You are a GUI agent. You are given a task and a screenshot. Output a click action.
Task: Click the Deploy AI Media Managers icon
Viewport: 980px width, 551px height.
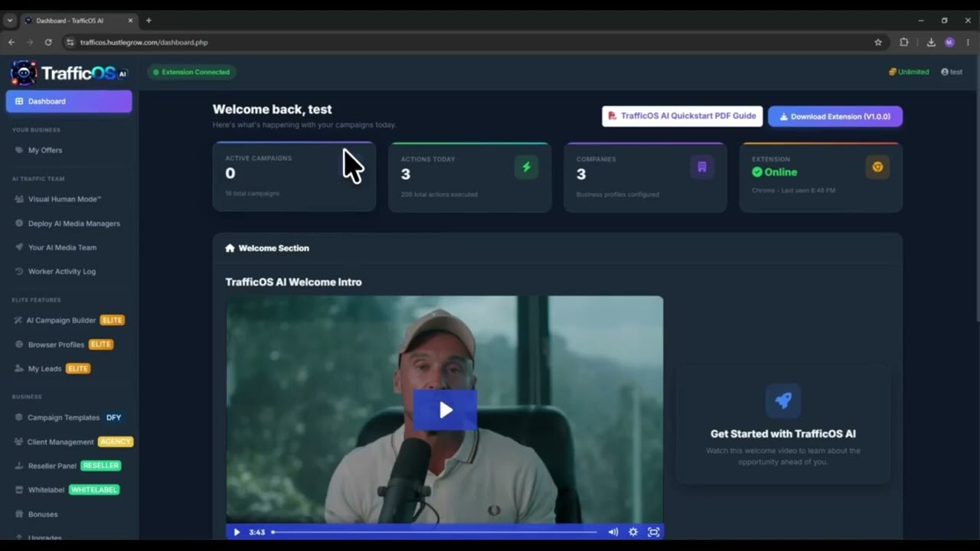[19, 223]
